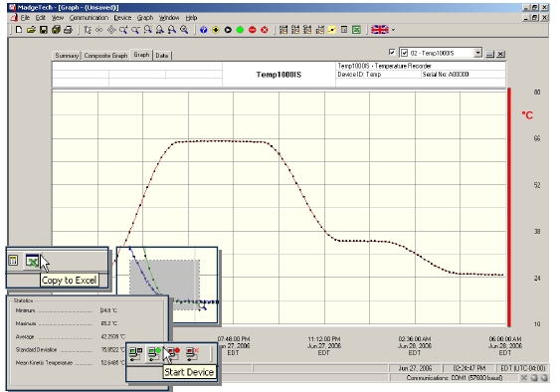Viewport: 560px width, 392px height.
Task: Click the zoom out magnifier with minus
Action: (135, 30)
